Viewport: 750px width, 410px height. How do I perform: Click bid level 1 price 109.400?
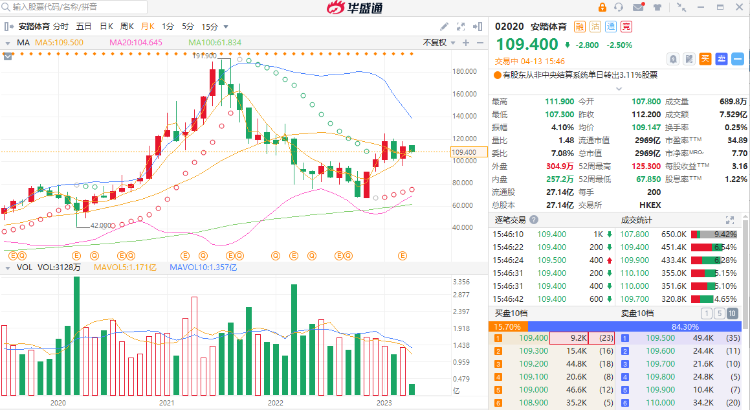tap(533, 338)
